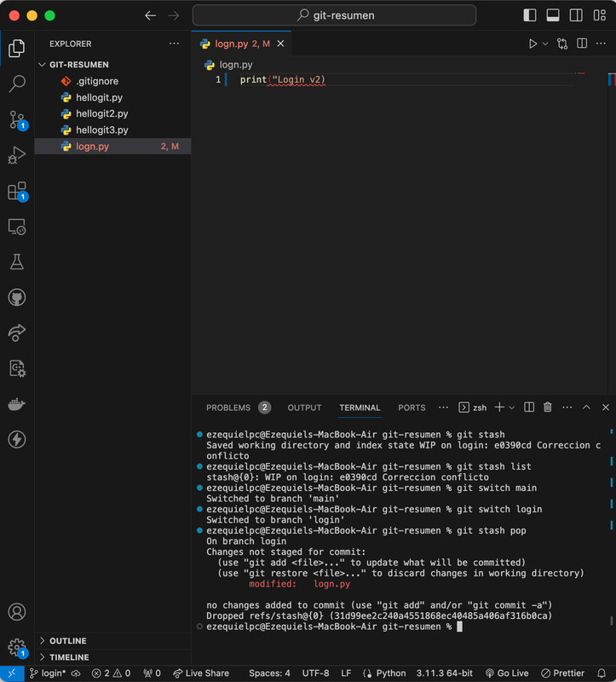The height and width of the screenshot is (682, 616).
Task: Open Live Share activity bar view
Action: tap(16, 332)
